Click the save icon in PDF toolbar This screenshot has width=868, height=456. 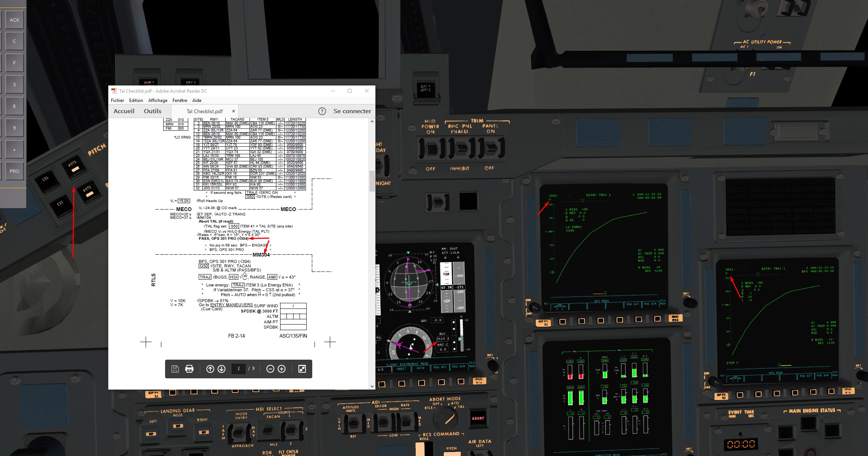click(x=175, y=369)
